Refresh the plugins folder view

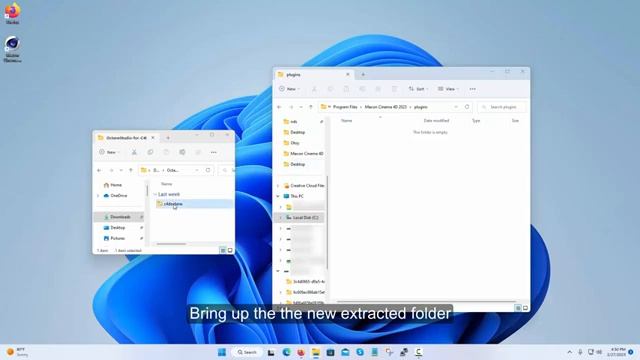coord(467,107)
